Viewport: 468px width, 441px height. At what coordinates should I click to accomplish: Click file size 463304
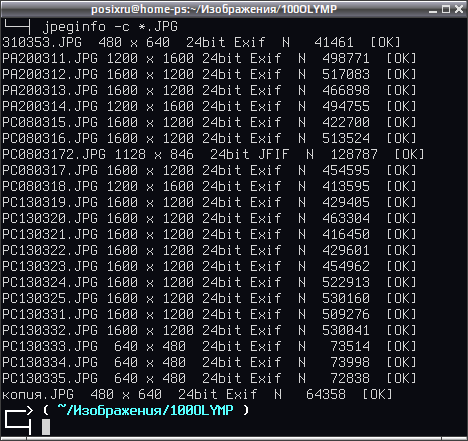point(346,218)
